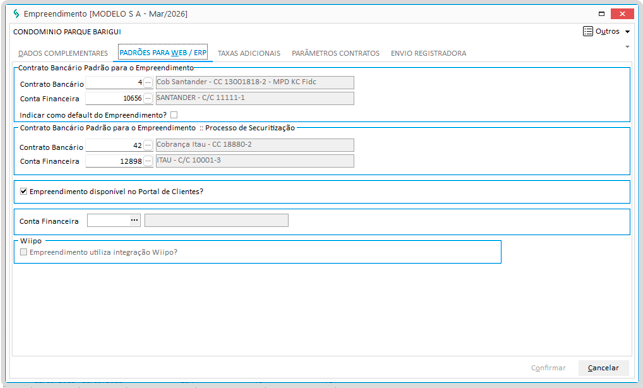Click CONDOMINIO PARQUE BARIGUI title text

[67, 32]
